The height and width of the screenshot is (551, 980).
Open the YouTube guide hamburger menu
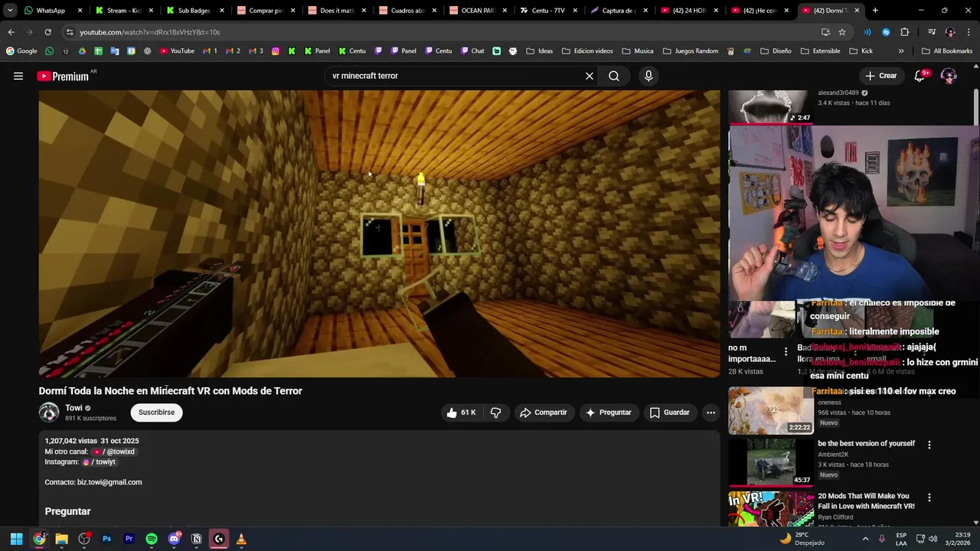pyautogui.click(x=18, y=76)
